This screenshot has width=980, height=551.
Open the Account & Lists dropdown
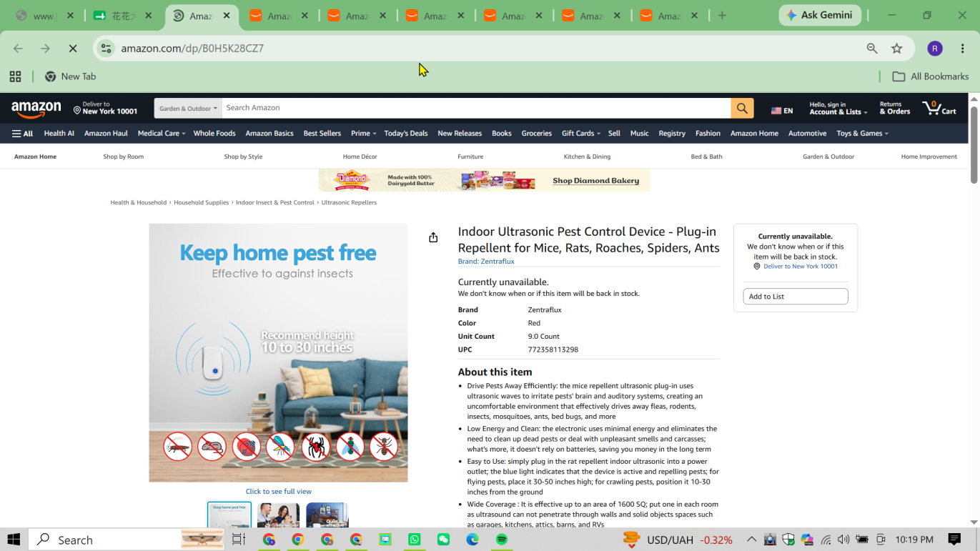pyautogui.click(x=838, y=108)
